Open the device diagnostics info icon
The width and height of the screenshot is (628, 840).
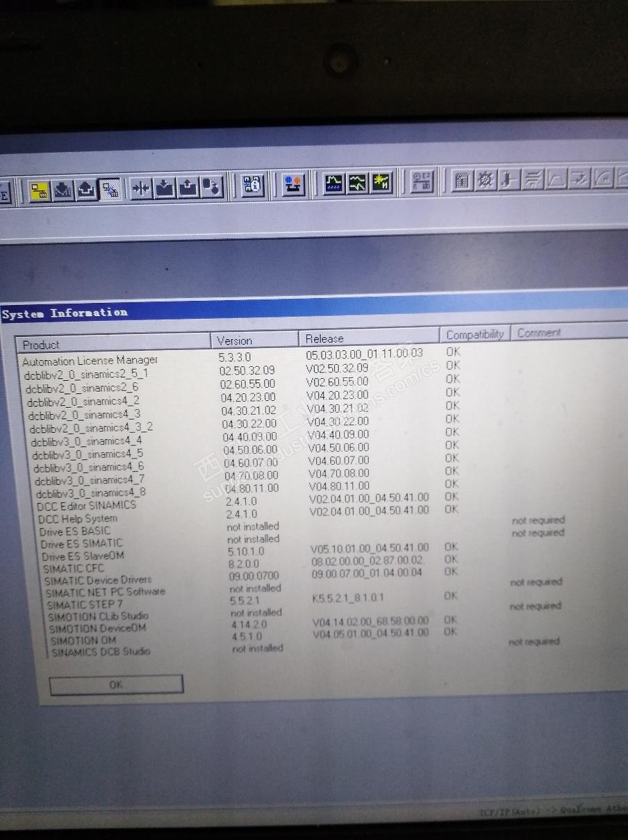pos(252,186)
